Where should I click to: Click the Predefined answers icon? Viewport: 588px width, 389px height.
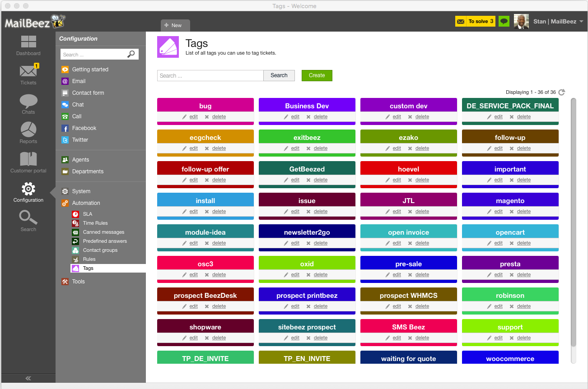(75, 241)
